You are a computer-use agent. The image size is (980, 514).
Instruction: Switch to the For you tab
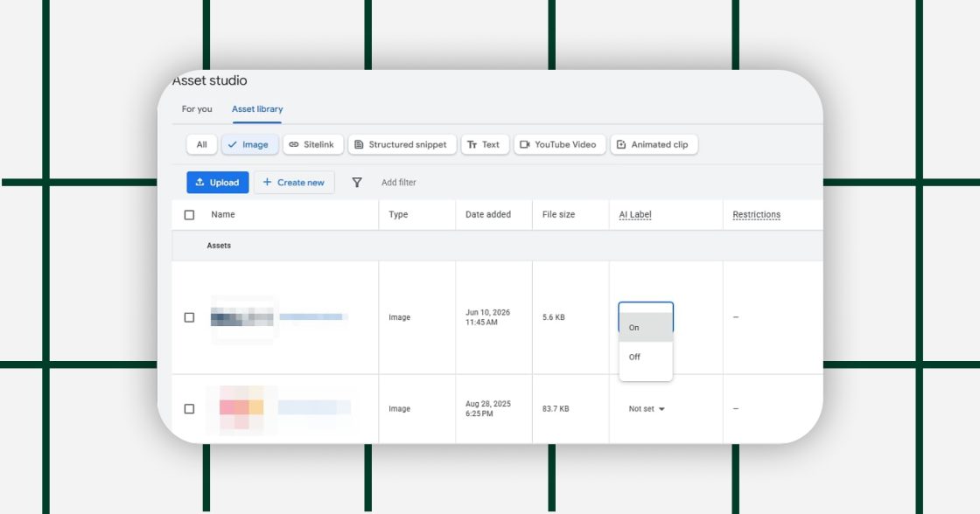point(197,108)
